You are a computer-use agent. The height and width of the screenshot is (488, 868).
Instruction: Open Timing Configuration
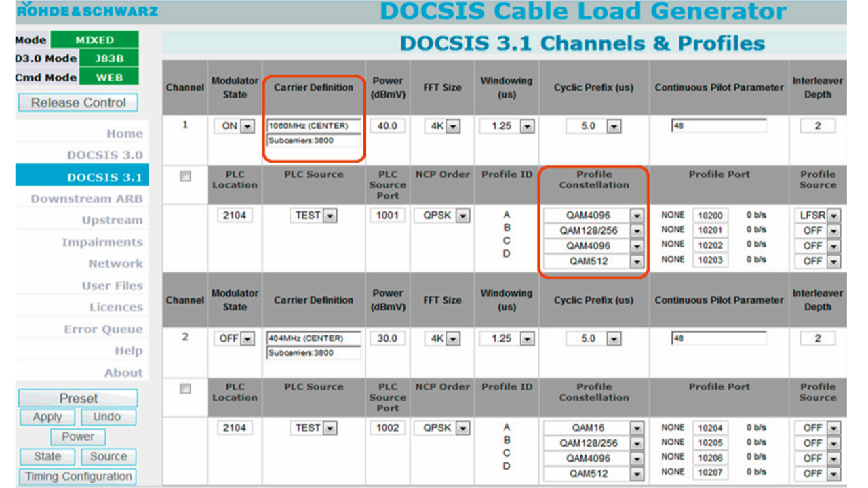(78, 476)
